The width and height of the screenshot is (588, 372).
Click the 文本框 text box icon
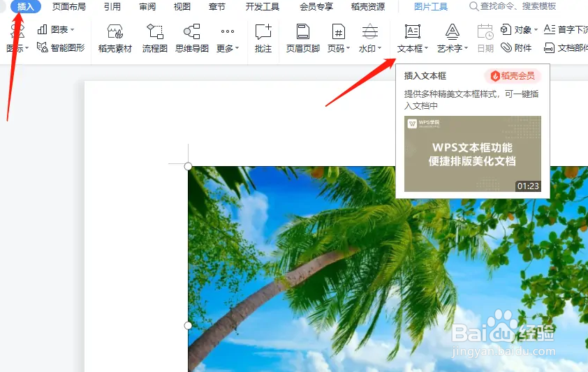(x=413, y=32)
